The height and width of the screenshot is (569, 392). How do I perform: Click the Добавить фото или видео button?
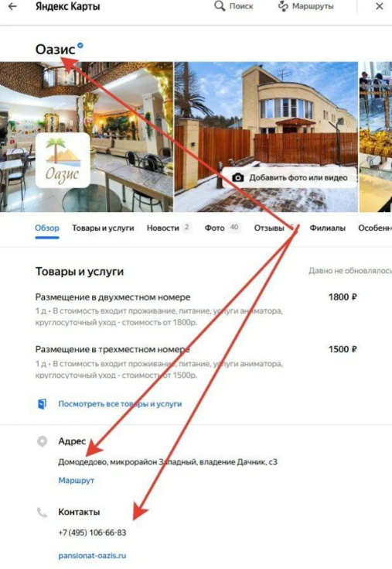point(289,177)
